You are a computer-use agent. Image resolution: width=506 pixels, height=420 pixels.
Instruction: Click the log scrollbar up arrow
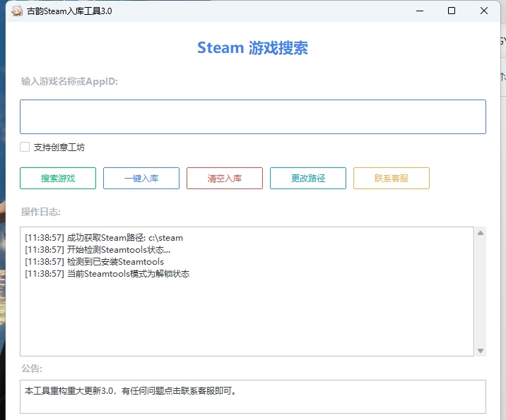pyautogui.click(x=480, y=233)
